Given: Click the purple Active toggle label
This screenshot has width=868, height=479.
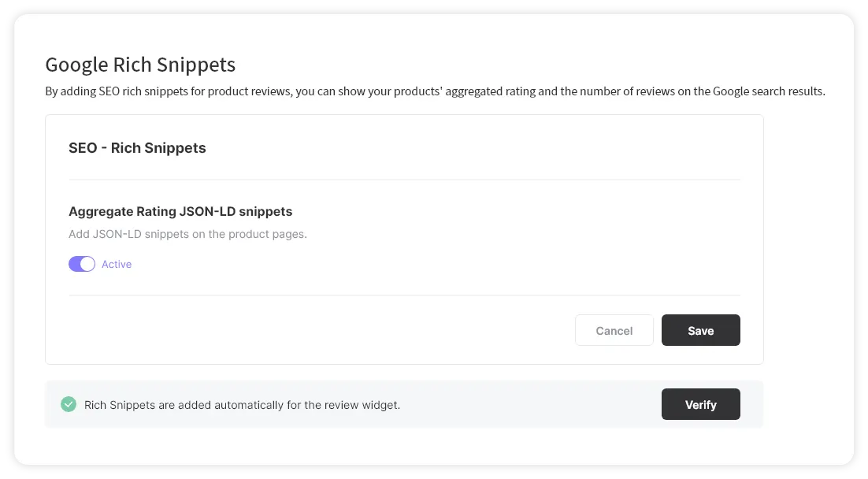Looking at the screenshot, I should [117, 265].
